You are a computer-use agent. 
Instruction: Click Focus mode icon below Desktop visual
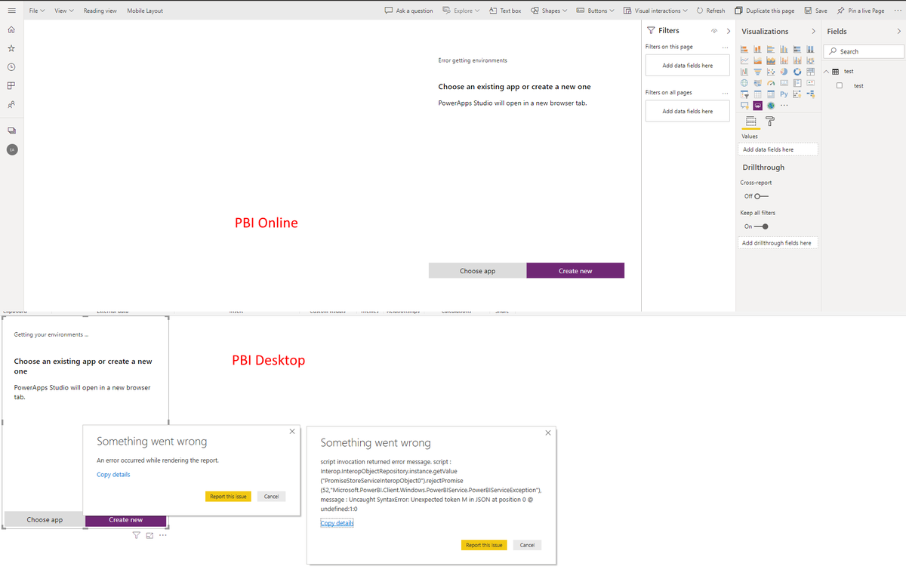click(x=149, y=535)
